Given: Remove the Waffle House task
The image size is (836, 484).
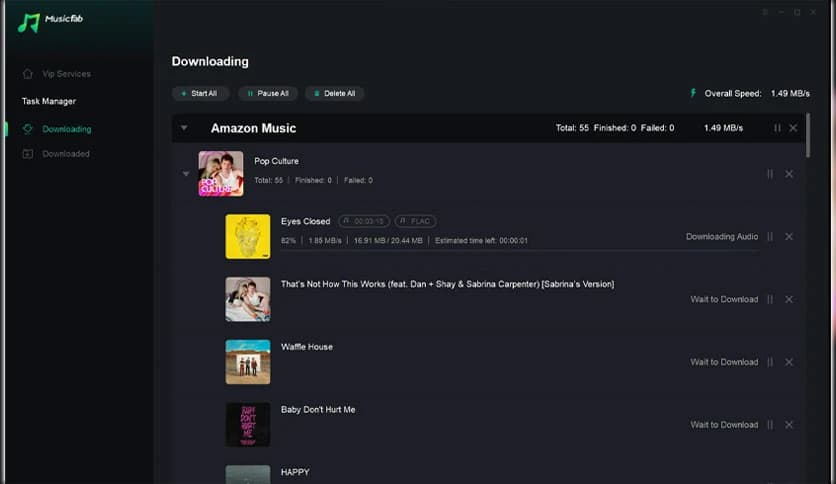Looking at the screenshot, I should [789, 362].
